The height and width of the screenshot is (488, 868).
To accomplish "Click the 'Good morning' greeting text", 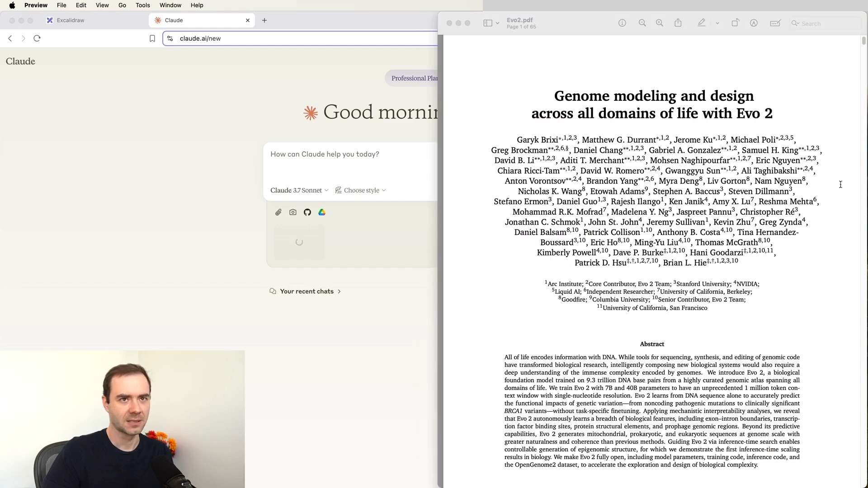I will pos(380,112).
